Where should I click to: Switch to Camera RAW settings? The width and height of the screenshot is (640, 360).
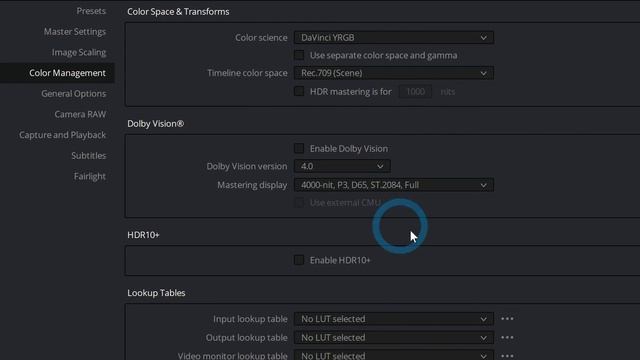click(80, 114)
